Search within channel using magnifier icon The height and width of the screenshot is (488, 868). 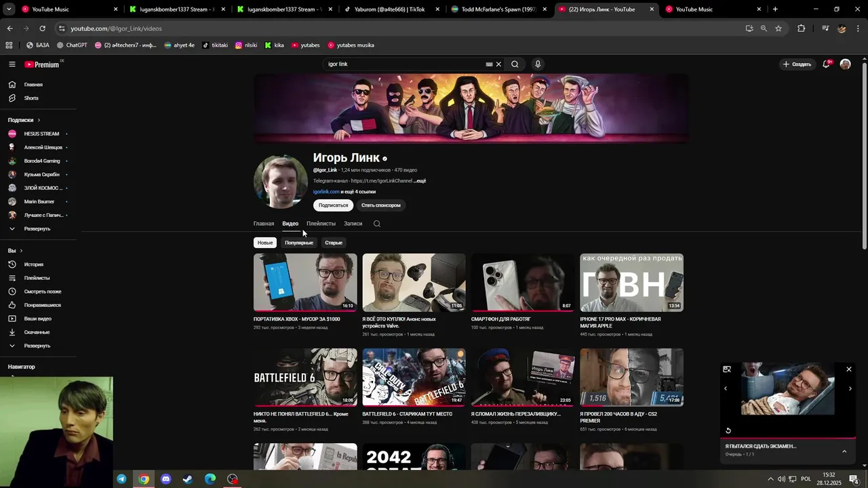377,224
